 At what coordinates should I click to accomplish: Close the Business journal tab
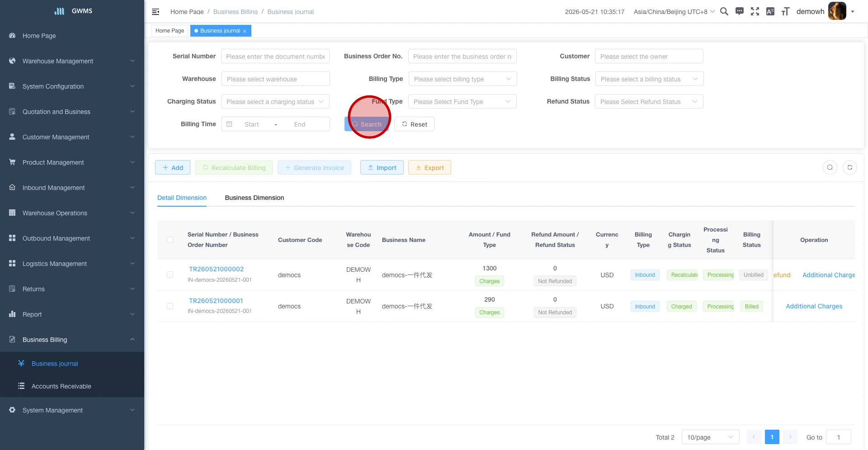[x=245, y=31]
